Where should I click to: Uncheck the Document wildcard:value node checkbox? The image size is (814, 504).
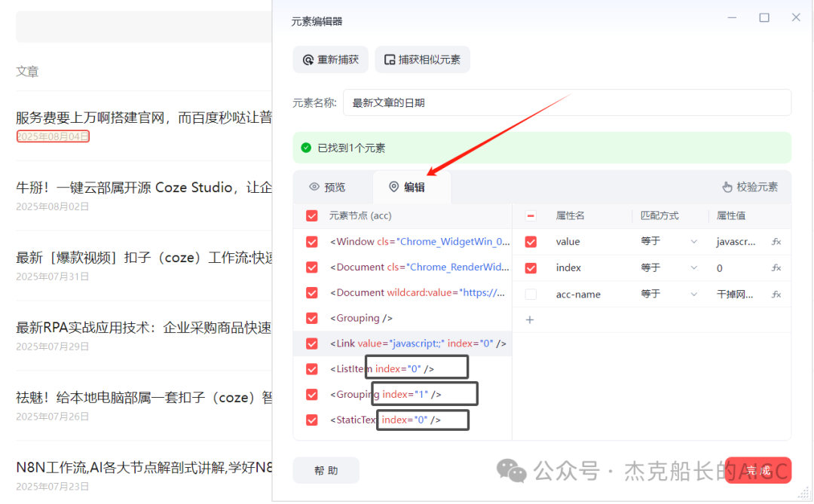point(311,293)
